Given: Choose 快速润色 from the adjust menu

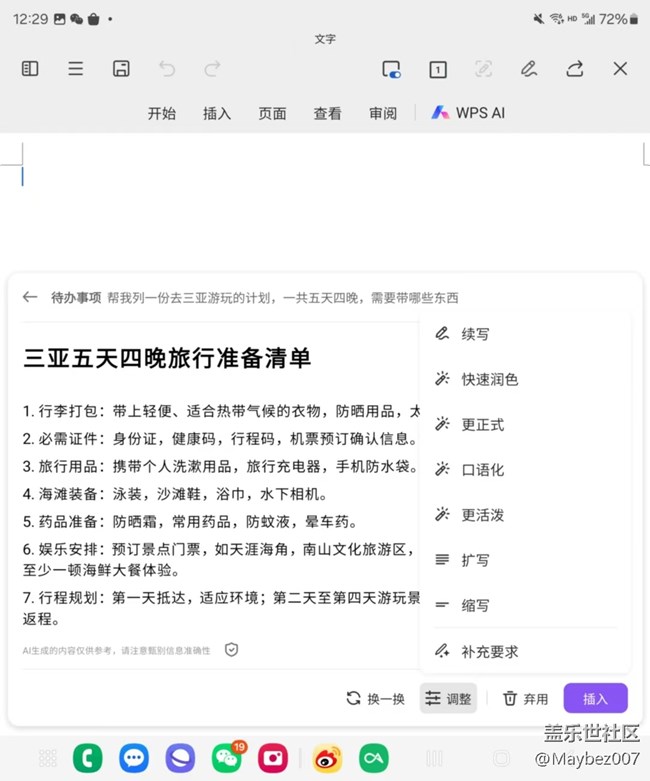Looking at the screenshot, I should (525, 379).
